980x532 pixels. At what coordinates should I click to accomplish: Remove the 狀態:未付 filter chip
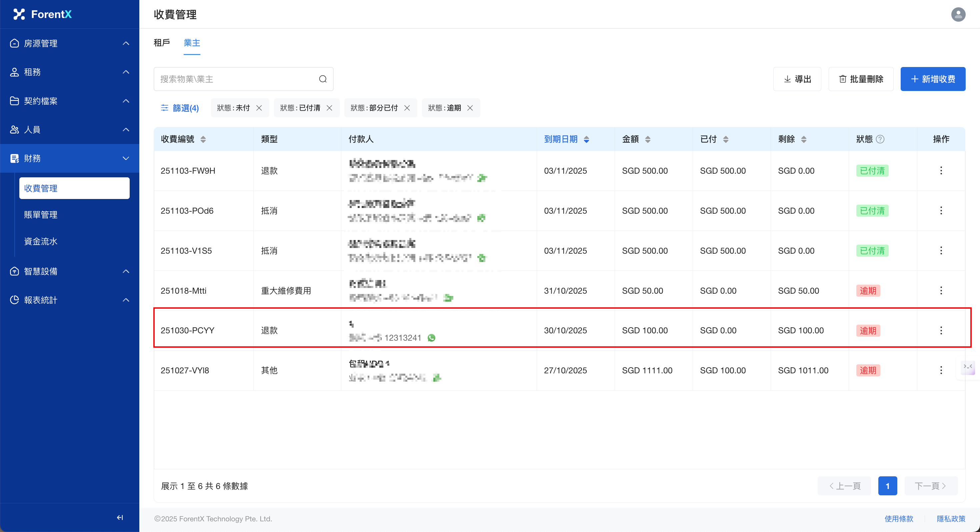point(259,108)
